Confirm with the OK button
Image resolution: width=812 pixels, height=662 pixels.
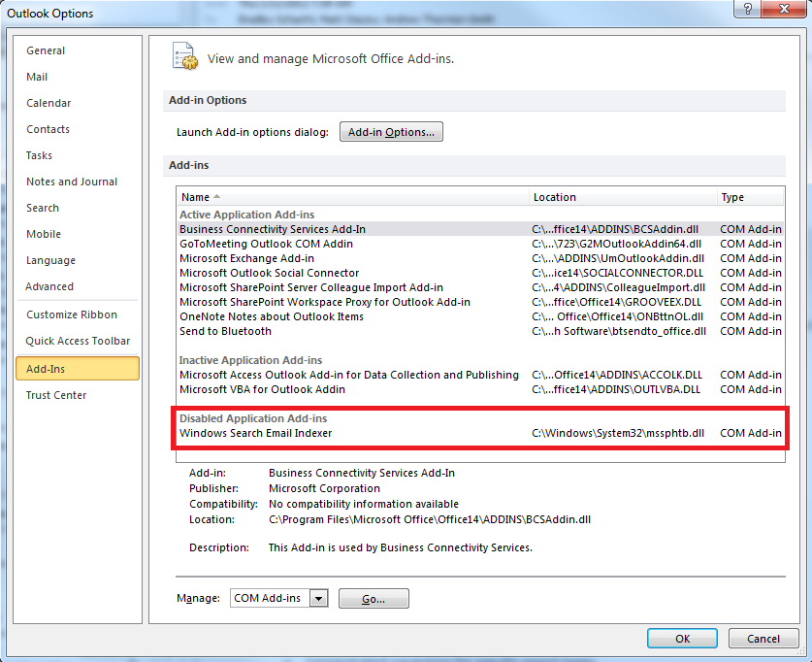click(682, 638)
